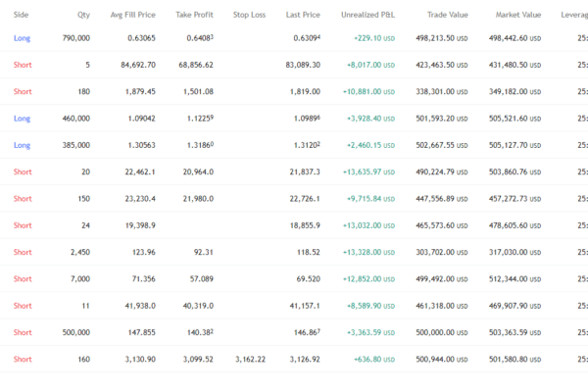The image size is (588, 392).
Task: Sort by Trade Value column header
Action: point(448,15)
